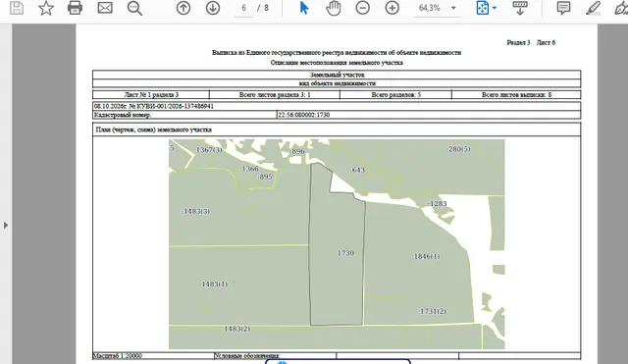Add a comment with the speech bubble tool

pyautogui.click(x=563, y=8)
